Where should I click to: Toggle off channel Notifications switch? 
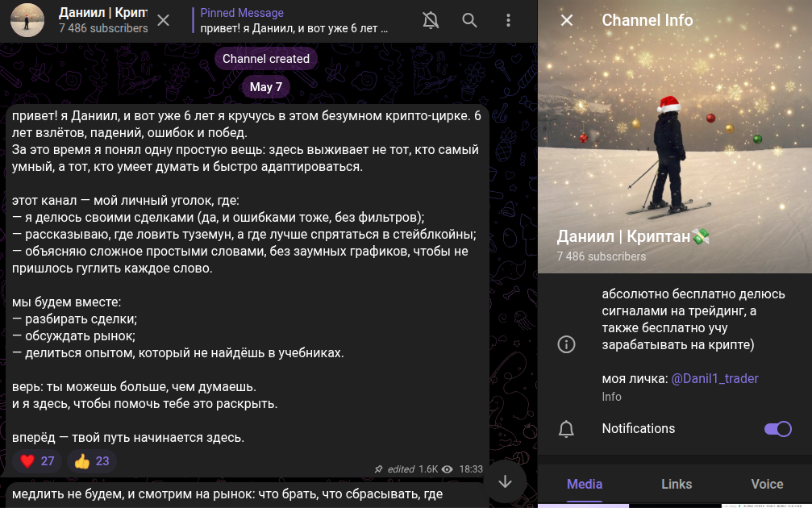coord(777,428)
